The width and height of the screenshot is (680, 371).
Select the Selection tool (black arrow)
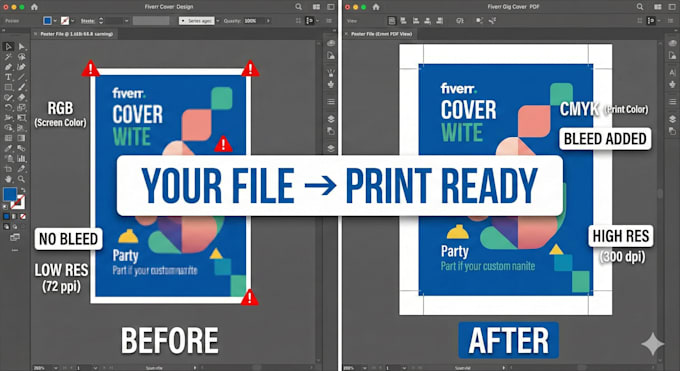8,46
